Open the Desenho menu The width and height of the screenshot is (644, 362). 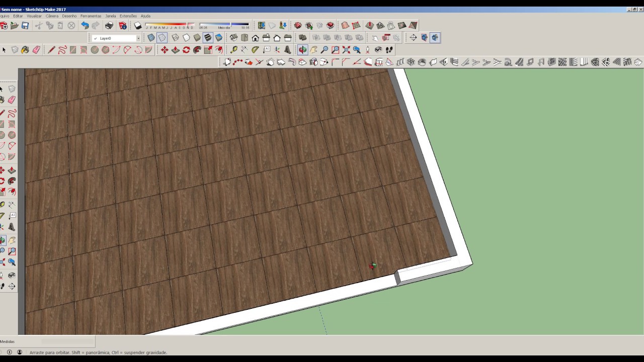[69, 16]
